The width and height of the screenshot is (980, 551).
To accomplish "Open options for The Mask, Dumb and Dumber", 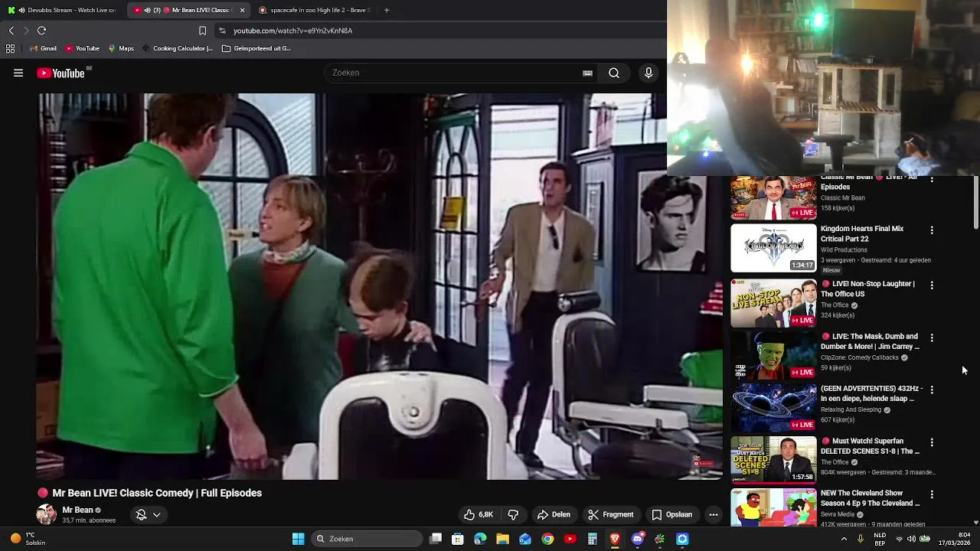I will [x=932, y=337].
